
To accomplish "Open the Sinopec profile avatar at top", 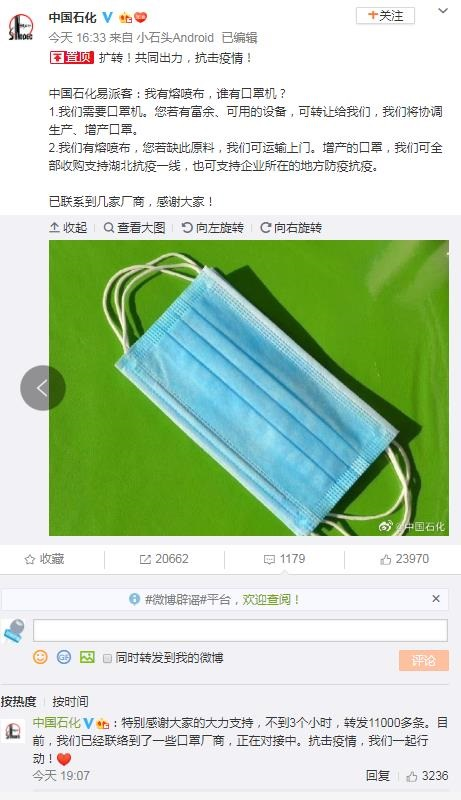I will [x=21, y=27].
